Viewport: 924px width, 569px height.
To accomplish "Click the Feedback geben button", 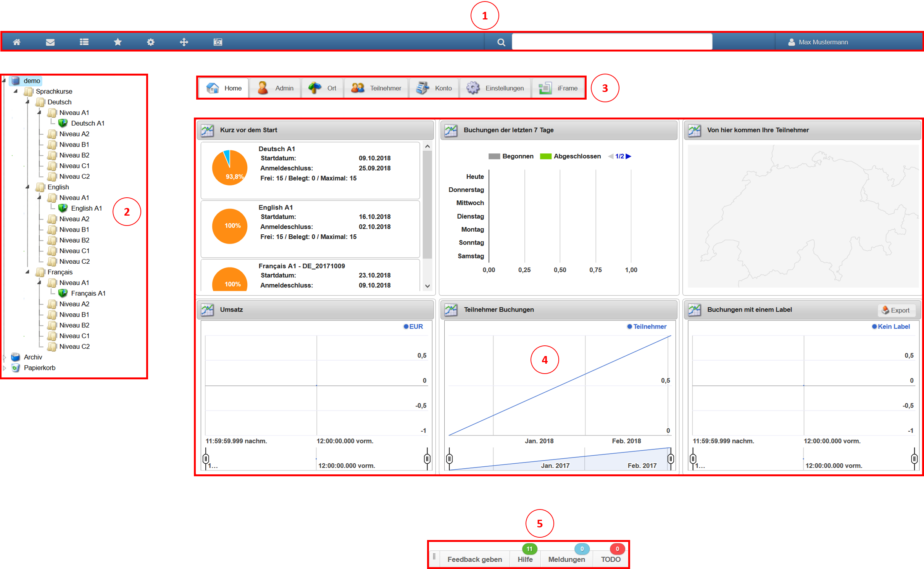I will (x=474, y=559).
